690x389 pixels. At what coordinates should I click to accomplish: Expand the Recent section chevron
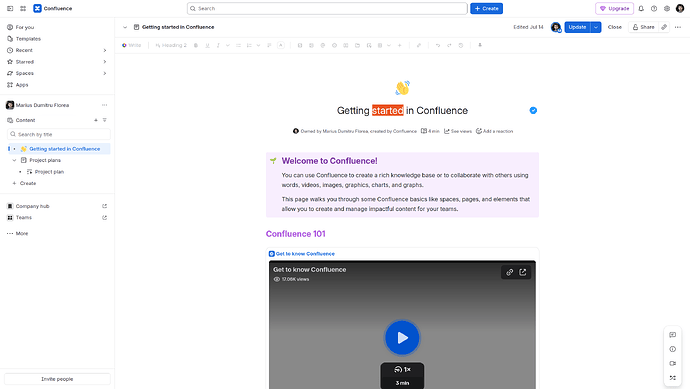pos(105,50)
